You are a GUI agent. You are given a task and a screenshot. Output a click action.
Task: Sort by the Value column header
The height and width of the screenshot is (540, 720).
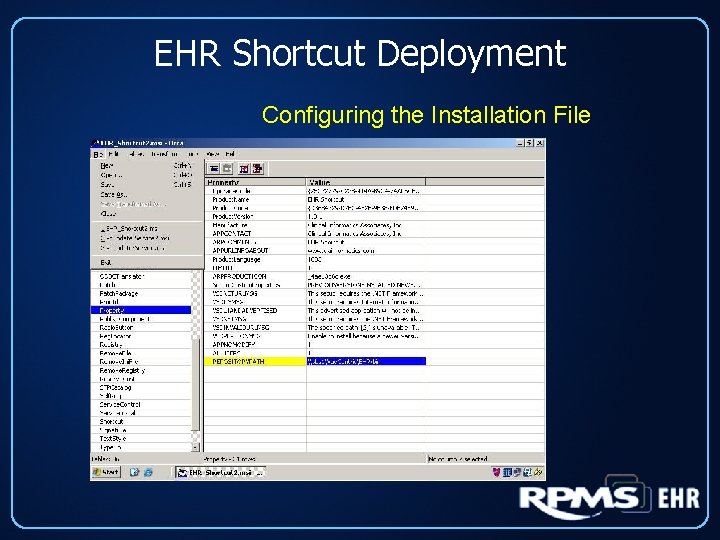[x=366, y=182]
